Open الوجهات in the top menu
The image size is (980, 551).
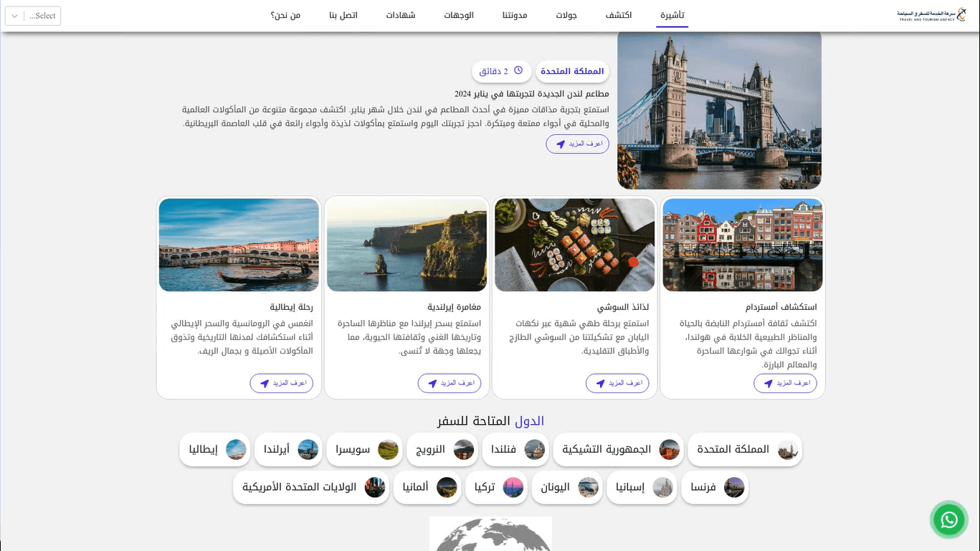[x=459, y=15]
